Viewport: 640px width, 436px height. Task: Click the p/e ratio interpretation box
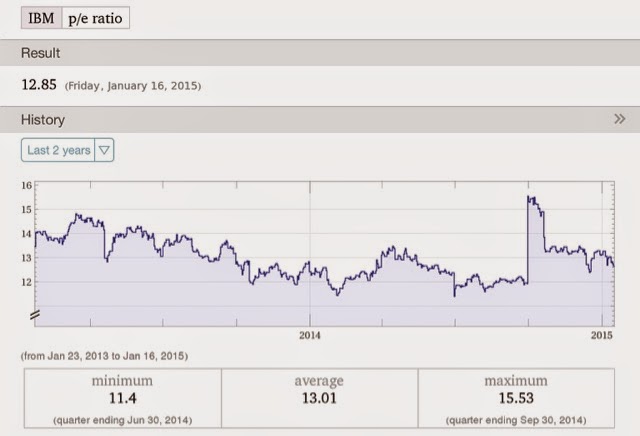click(96, 18)
